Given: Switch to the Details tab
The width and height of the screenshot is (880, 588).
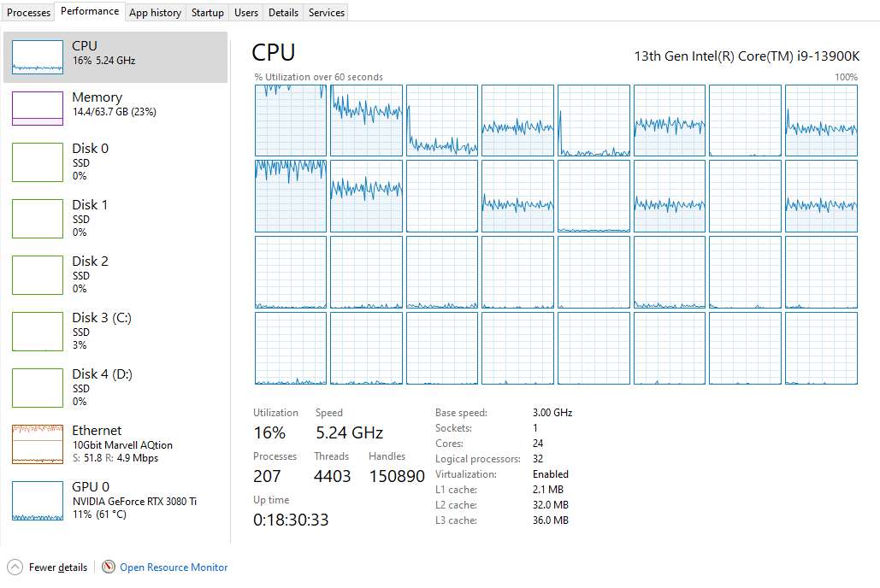Looking at the screenshot, I should (283, 12).
